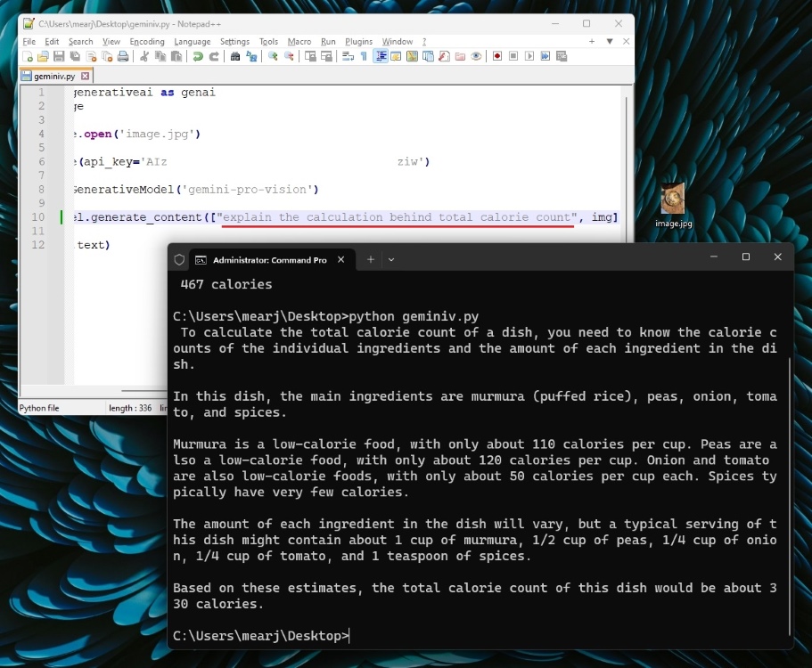Select the image.jpg desktop file
The image size is (812, 668).
(x=673, y=206)
